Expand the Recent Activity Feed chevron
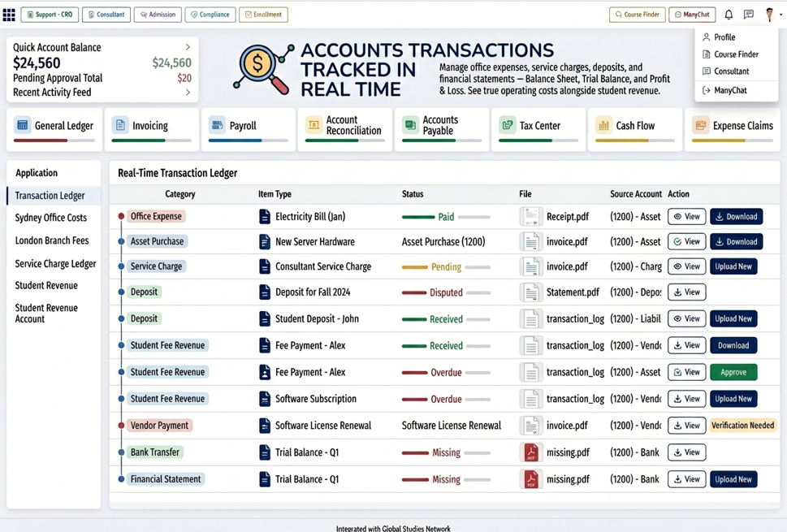This screenshot has height=532, width=787. (188, 93)
